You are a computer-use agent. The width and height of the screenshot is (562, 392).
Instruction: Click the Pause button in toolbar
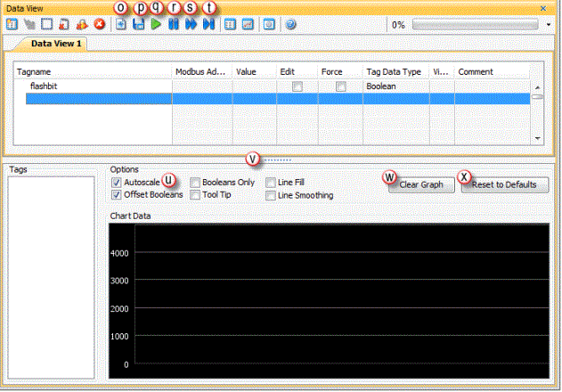tap(174, 25)
